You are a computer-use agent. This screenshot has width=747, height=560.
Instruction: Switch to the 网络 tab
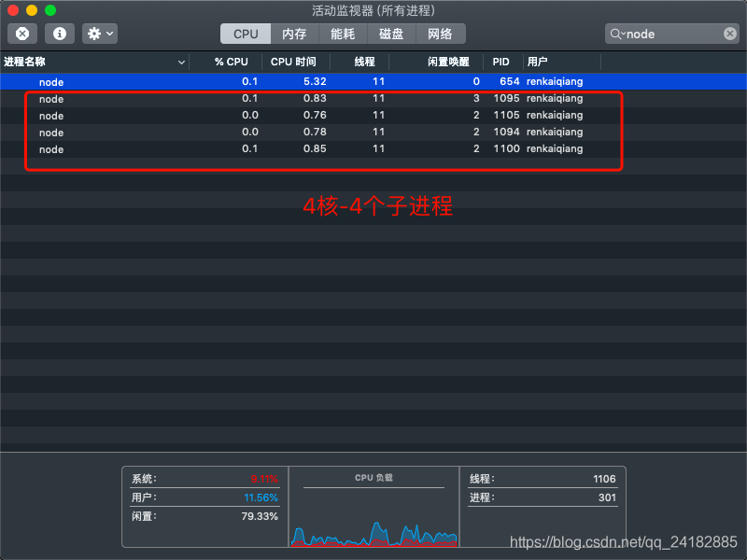(x=440, y=34)
